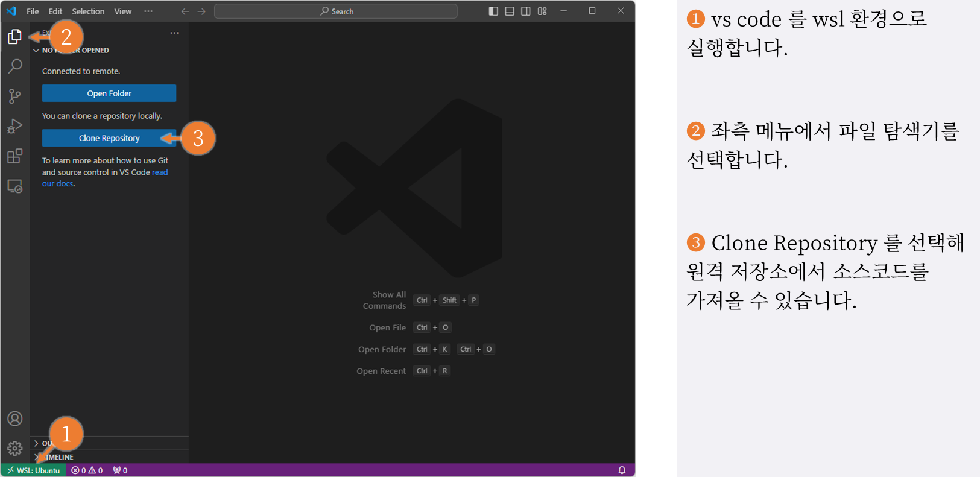Open the overflow menu after View

(x=148, y=11)
